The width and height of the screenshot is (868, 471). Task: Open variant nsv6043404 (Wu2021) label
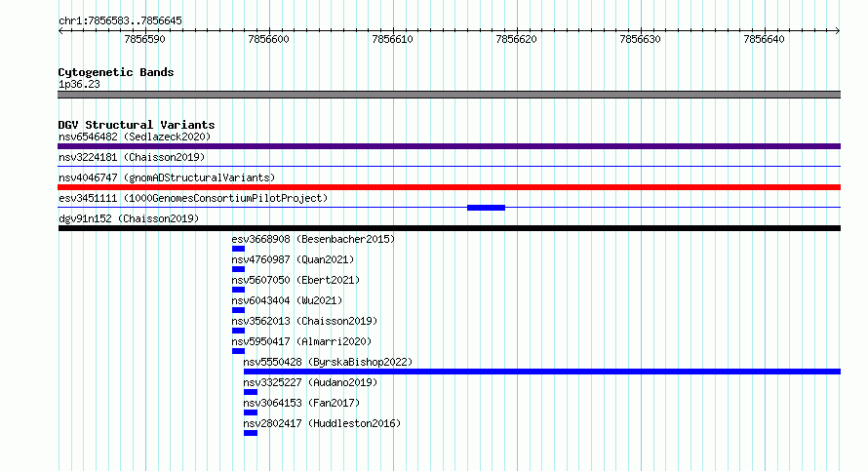click(287, 300)
